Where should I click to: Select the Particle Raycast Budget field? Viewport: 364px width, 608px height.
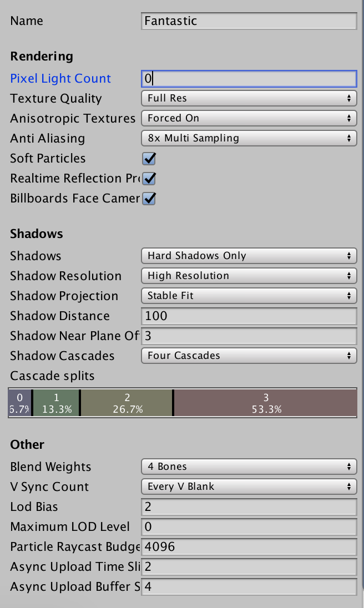coord(249,547)
